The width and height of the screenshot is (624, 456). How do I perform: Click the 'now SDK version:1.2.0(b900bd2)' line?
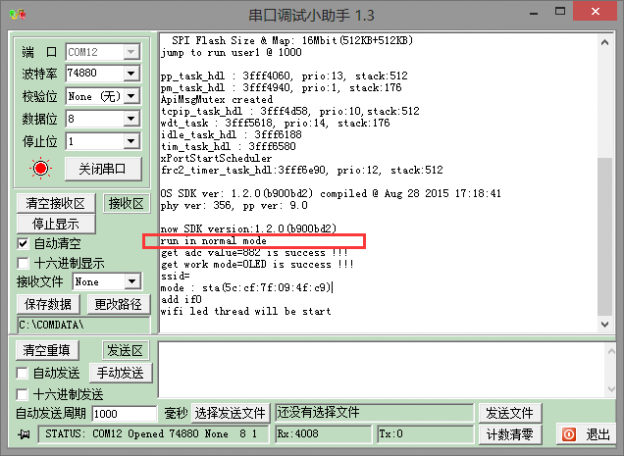249,229
